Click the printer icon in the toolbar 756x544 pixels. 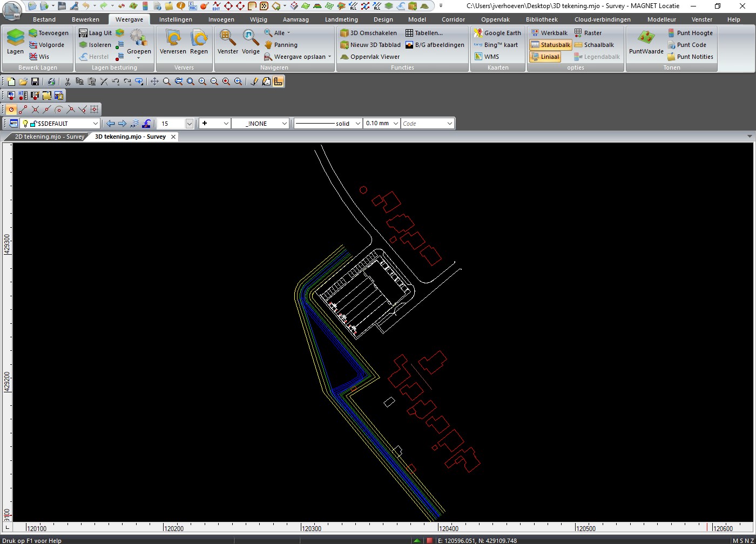click(51, 81)
